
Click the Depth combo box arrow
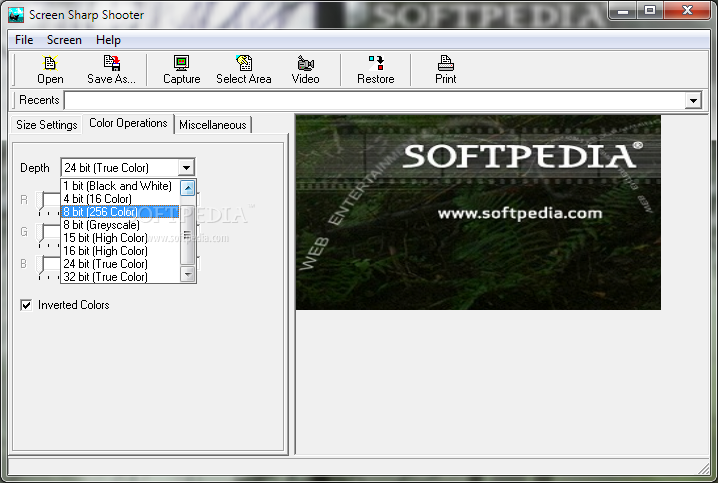point(186,168)
